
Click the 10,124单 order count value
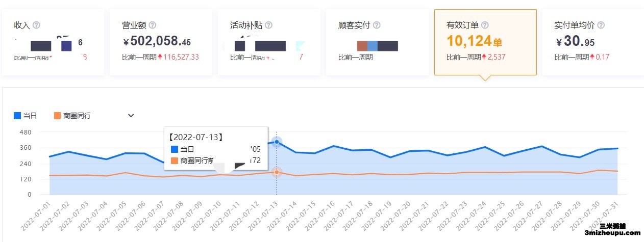(x=475, y=40)
